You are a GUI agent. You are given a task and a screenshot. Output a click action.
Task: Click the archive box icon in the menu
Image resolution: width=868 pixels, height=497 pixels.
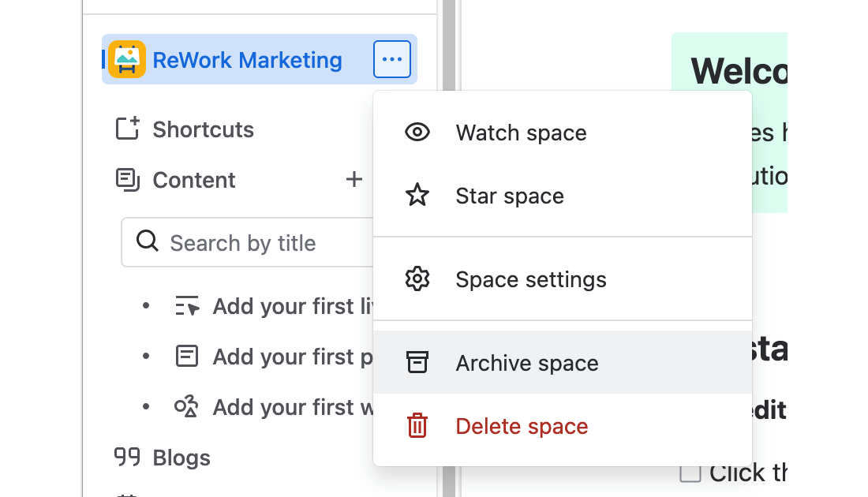tap(417, 362)
